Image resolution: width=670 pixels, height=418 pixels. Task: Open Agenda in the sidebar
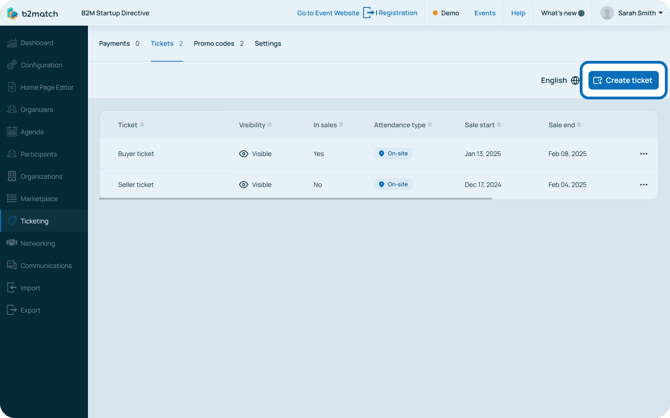point(32,132)
